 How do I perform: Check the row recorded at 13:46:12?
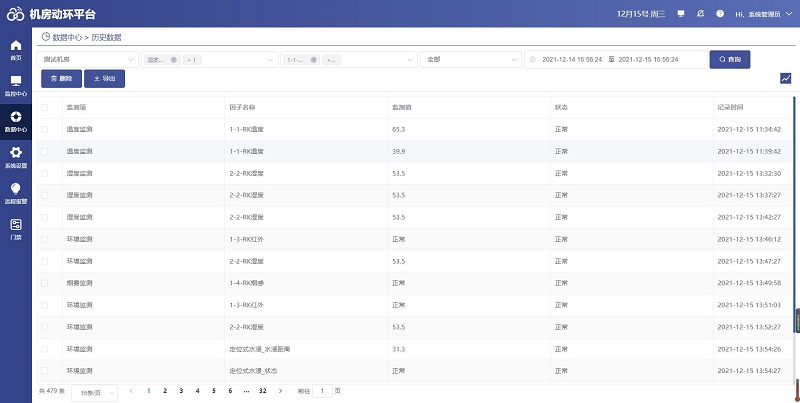pyautogui.click(x=44, y=239)
